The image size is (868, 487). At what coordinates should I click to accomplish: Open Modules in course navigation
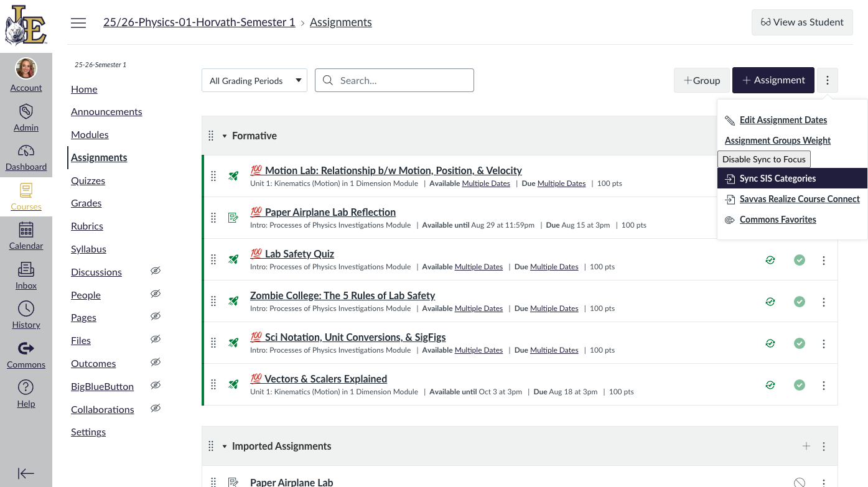point(90,135)
